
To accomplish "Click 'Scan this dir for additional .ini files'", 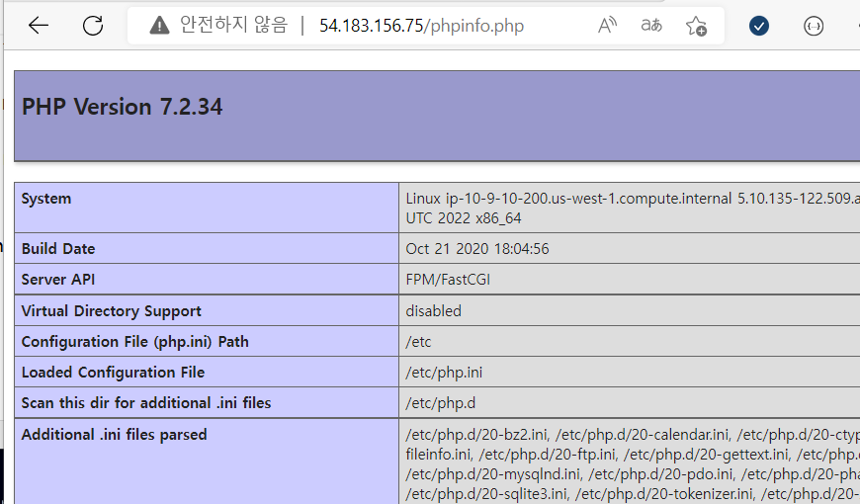I will pyautogui.click(x=146, y=403).
